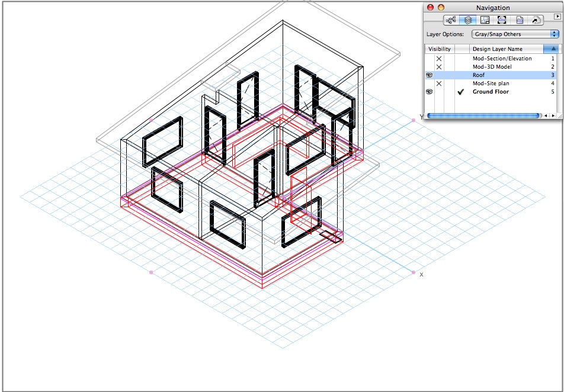This screenshot has height=392, width=564.
Task: Open the Viewports tab icon
Action: coord(502,20)
